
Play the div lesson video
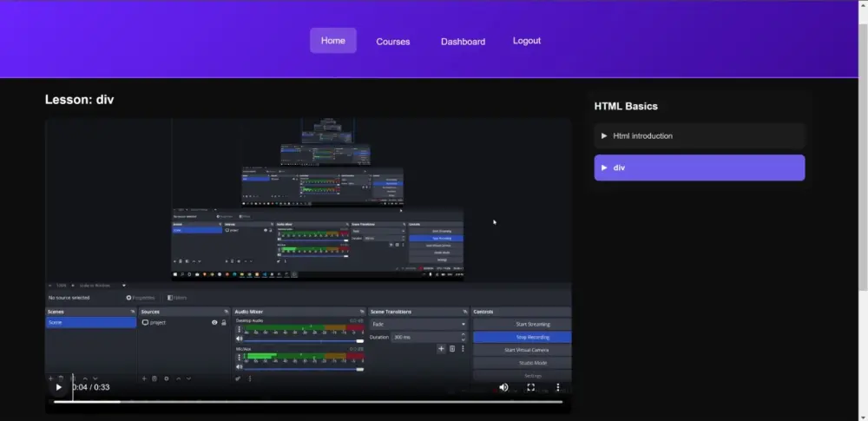click(x=59, y=387)
